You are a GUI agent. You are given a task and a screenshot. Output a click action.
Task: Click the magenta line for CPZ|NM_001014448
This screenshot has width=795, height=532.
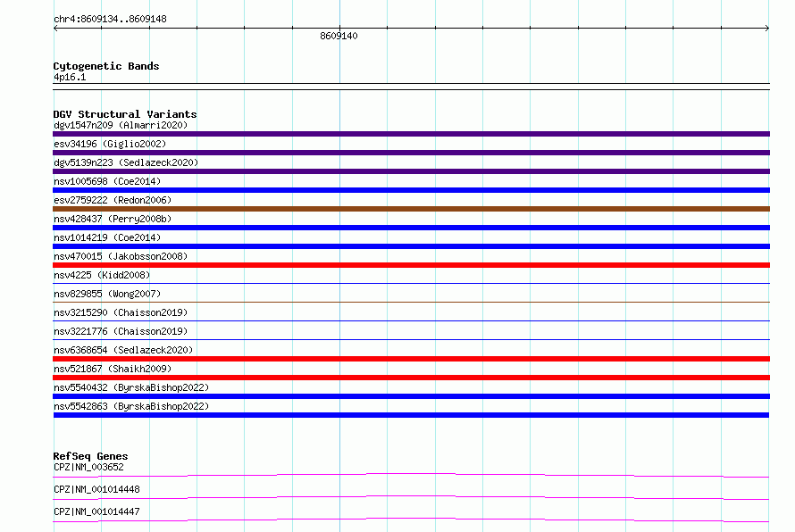pyautogui.click(x=411, y=497)
